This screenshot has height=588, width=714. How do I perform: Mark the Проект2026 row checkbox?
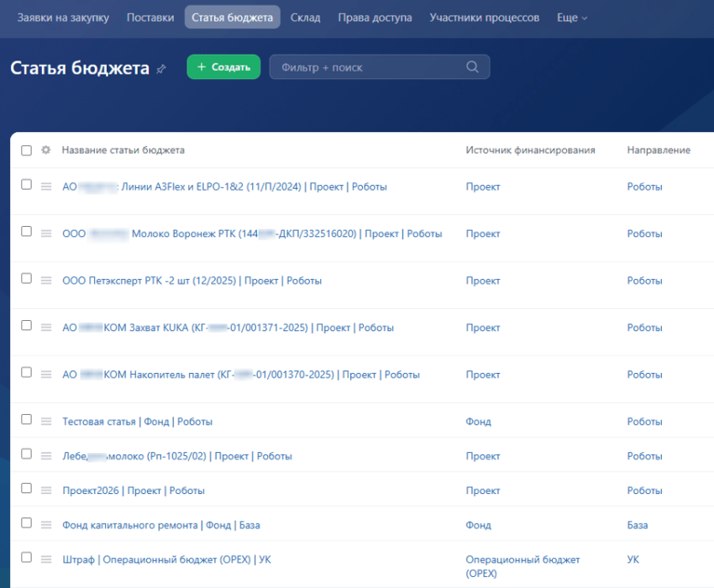(26, 488)
